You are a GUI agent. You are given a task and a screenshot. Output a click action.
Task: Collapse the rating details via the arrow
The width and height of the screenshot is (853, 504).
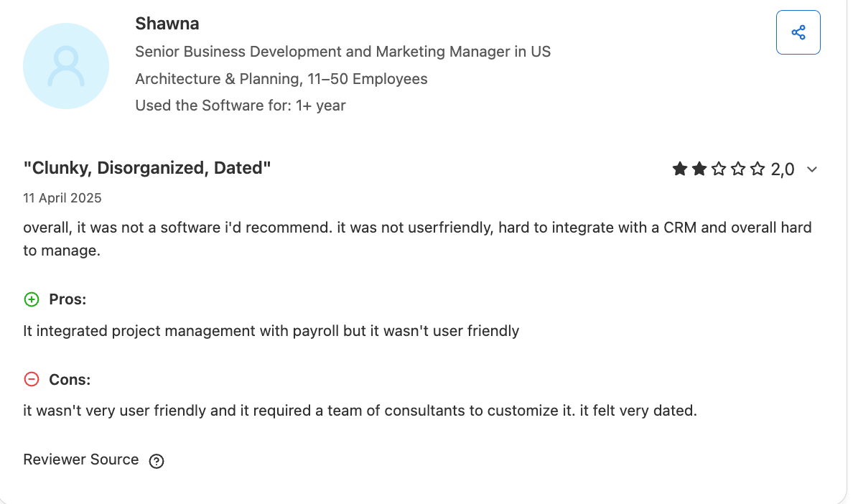pos(812,169)
